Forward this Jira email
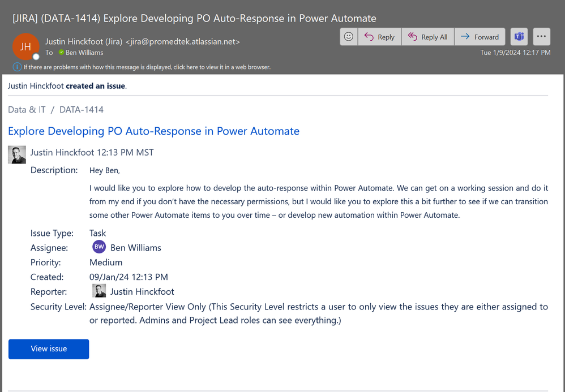 pyautogui.click(x=480, y=37)
